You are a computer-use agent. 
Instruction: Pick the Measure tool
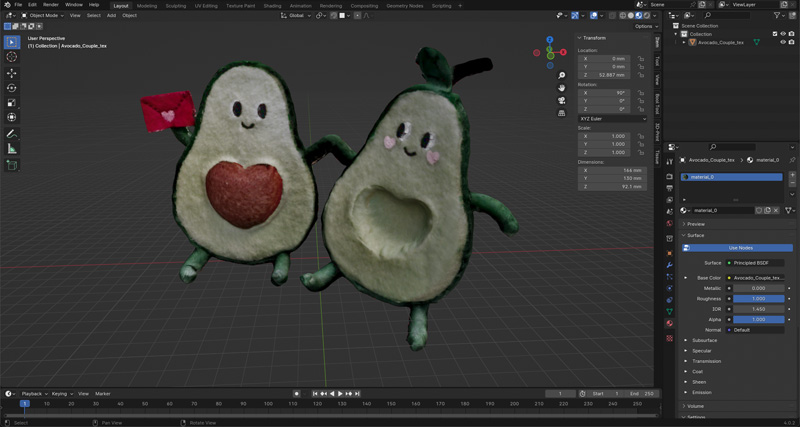[x=11, y=149]
